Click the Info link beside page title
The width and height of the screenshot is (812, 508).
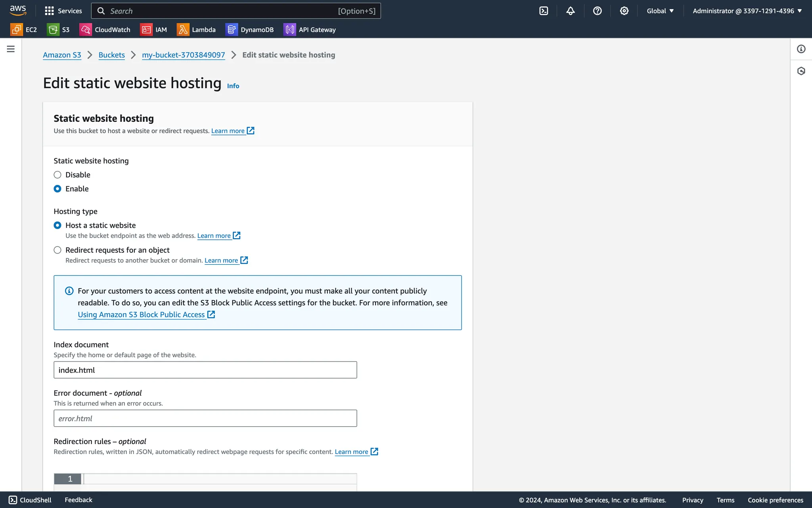pyautogui.click(x=233, y=86)
